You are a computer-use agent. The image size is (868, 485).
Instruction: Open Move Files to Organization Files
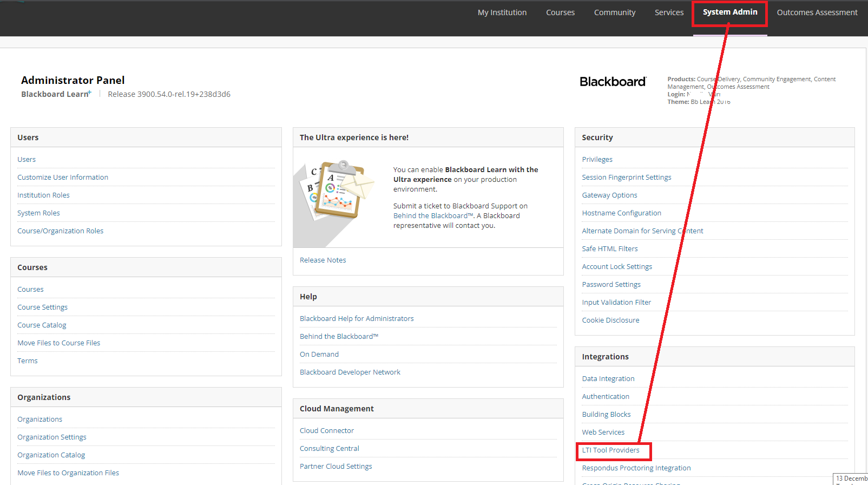[x=68, y=473]
